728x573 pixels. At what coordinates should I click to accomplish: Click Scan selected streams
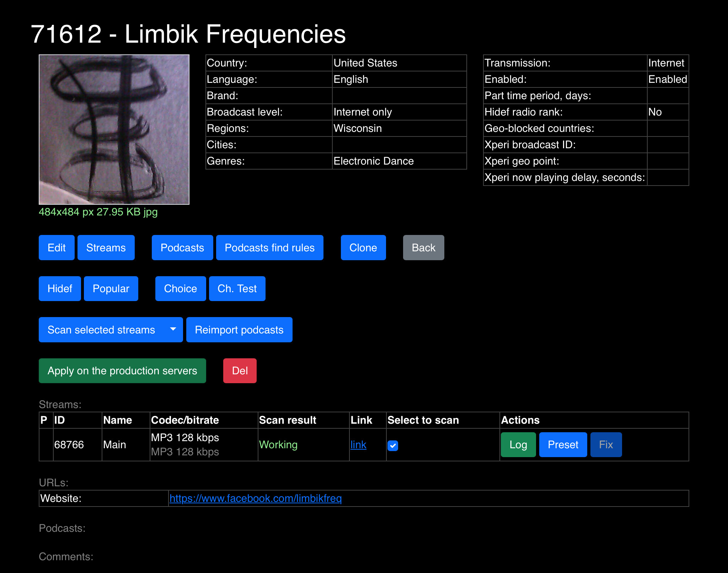pyautogui.click(x=101, y=330)
